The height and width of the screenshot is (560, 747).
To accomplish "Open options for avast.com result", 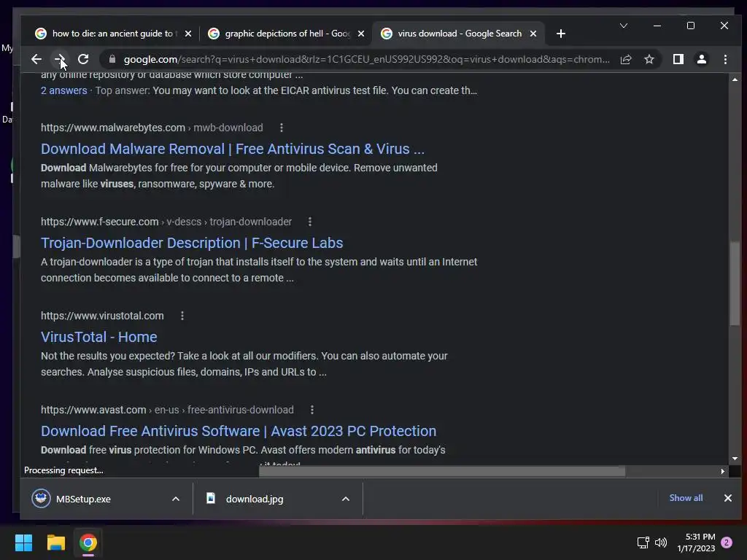I will tap(312, 410).
